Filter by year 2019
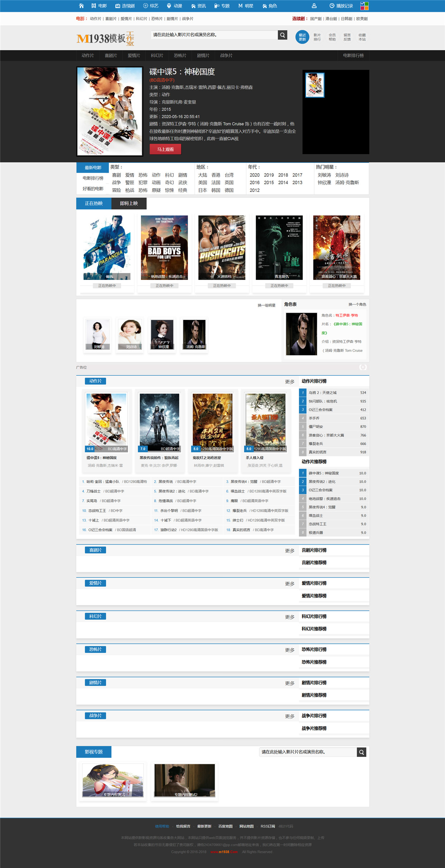 click(269, 175)
